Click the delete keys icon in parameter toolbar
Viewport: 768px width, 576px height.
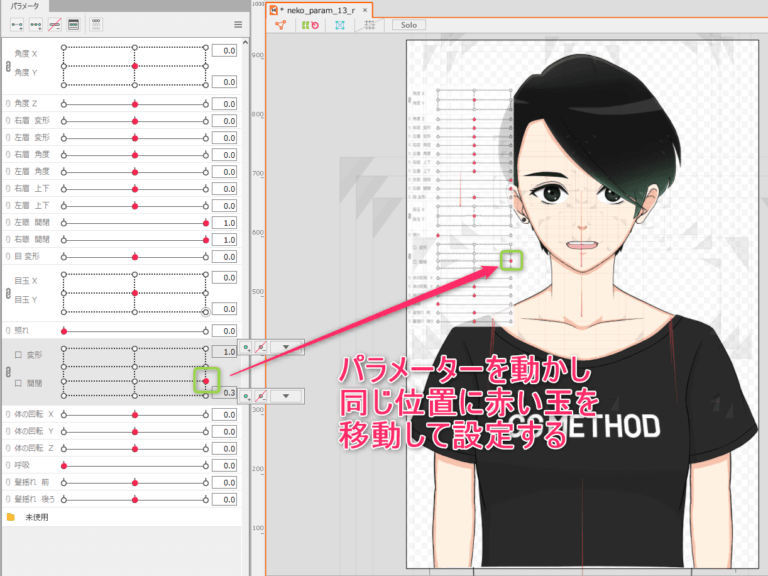(x=54, y=24)
